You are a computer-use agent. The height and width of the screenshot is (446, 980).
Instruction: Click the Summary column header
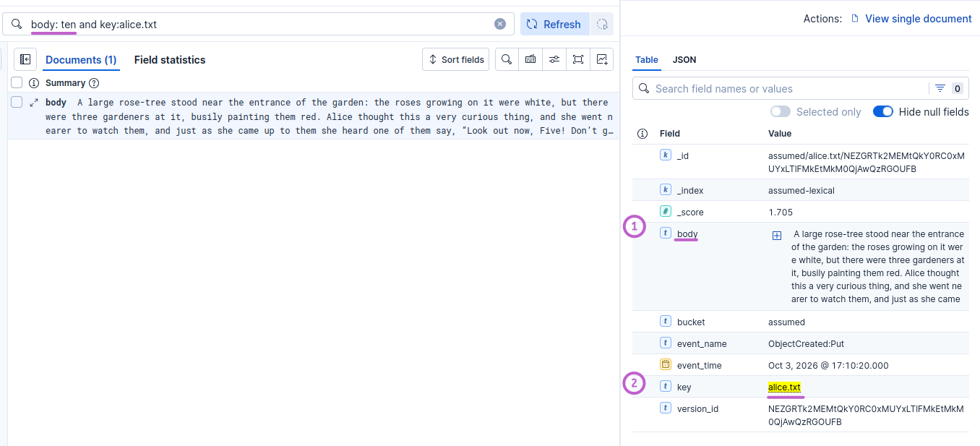click(x=65, y=83)
